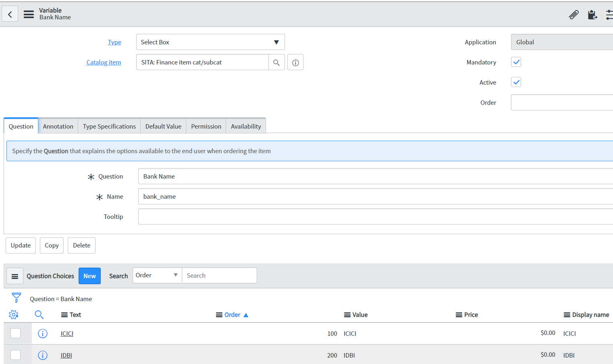
Task: Open the Catalog item reference lookup magnifier
Action: [x=276, y=62]
